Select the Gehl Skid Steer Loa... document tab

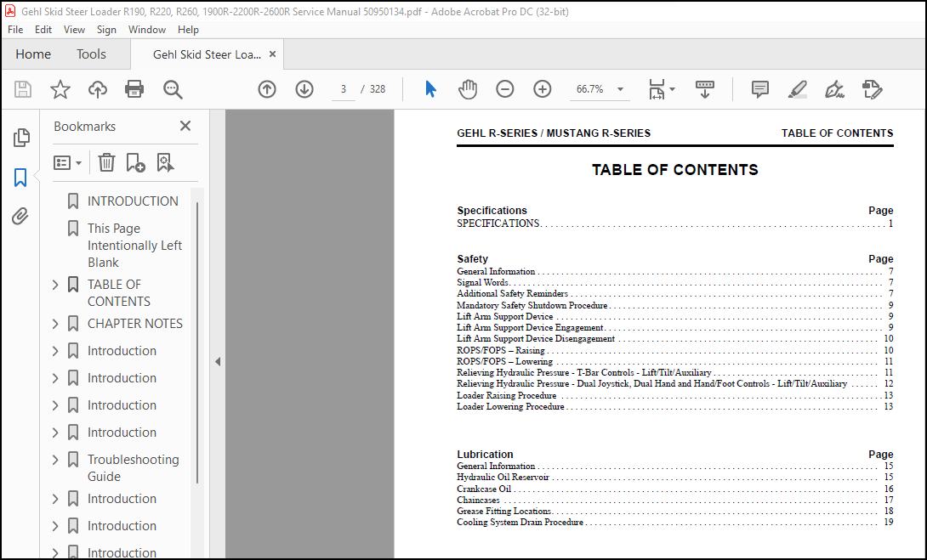[207, 54]
